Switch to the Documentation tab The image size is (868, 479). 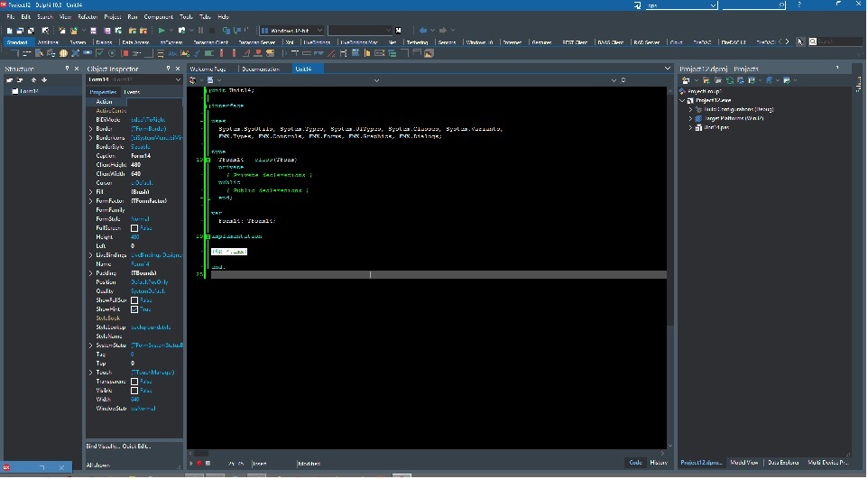pyautogui.click(x=261, y=69)
